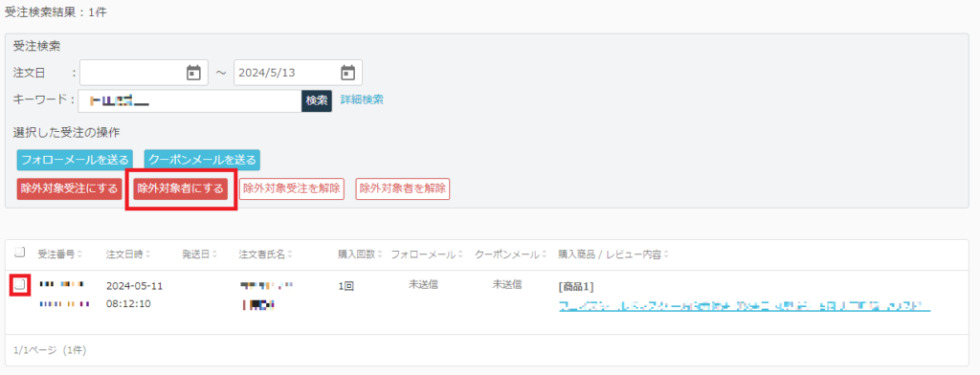Sort table by フォローメール column

pos(427,254)
